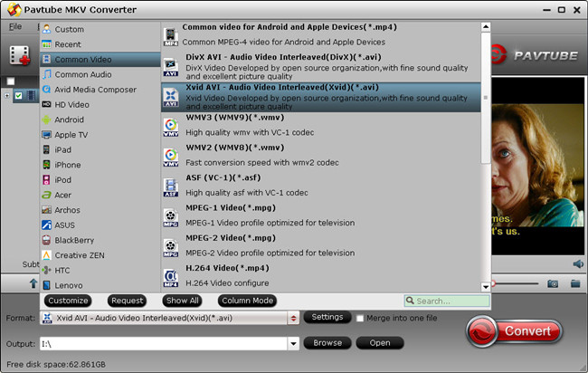Viewport: 588px width, 373px height.
Task: Click the snapshot camera icon
Action: point(552,283)
